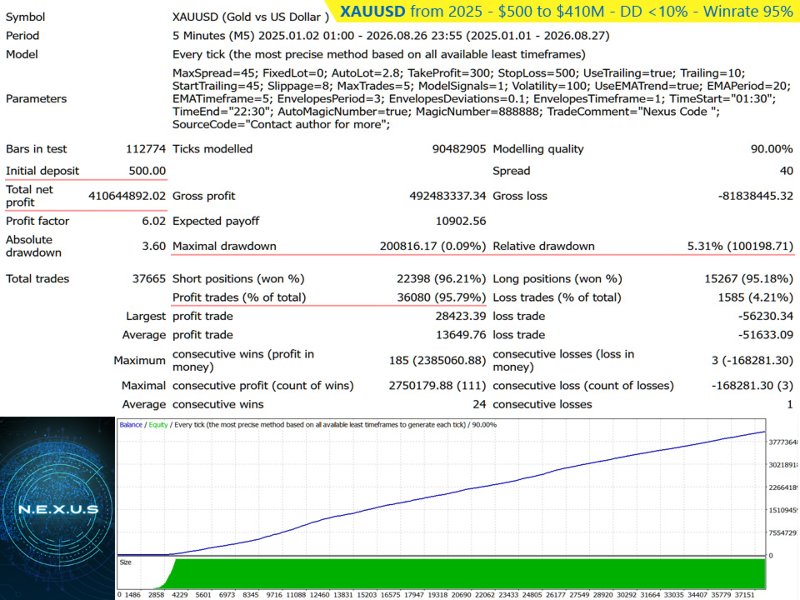800x600 pixels.
Task: Click the N.E.X.U.S logo thumbnail
Action: pos(57,508)
